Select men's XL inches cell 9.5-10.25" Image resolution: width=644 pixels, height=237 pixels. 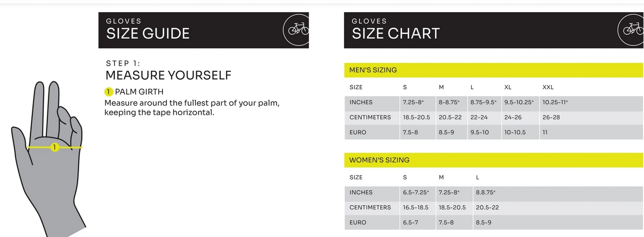[518, 102]
